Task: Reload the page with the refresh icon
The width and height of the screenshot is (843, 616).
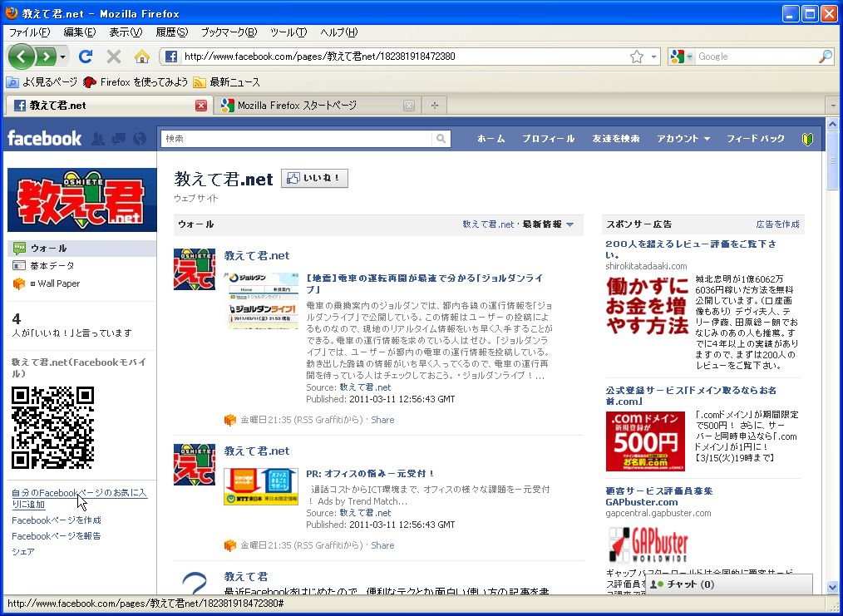Action: (x=86, y=57)
